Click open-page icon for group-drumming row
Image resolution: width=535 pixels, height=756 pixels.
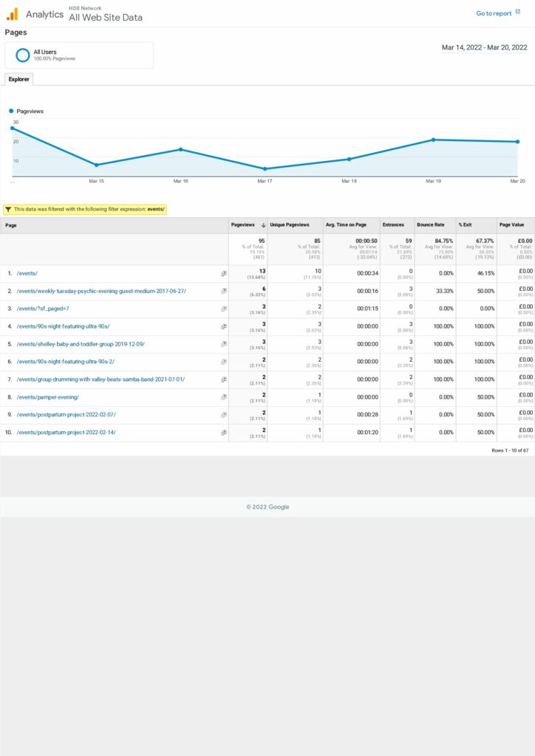pos(224,379)
